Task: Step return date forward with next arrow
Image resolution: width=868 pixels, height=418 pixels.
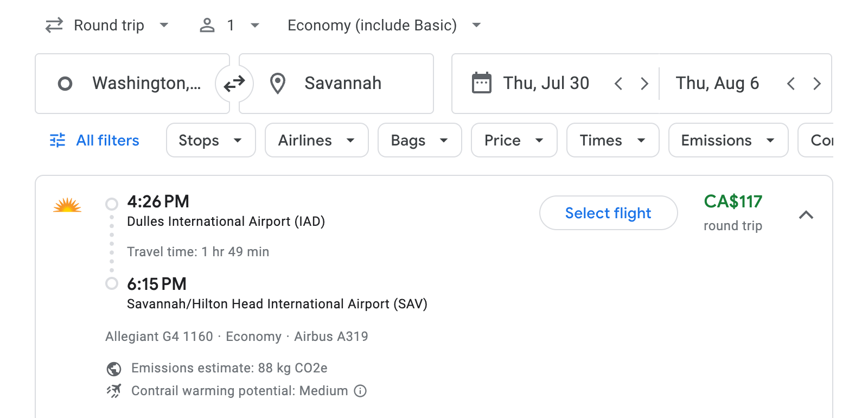Action: click(x=817, y=83)
